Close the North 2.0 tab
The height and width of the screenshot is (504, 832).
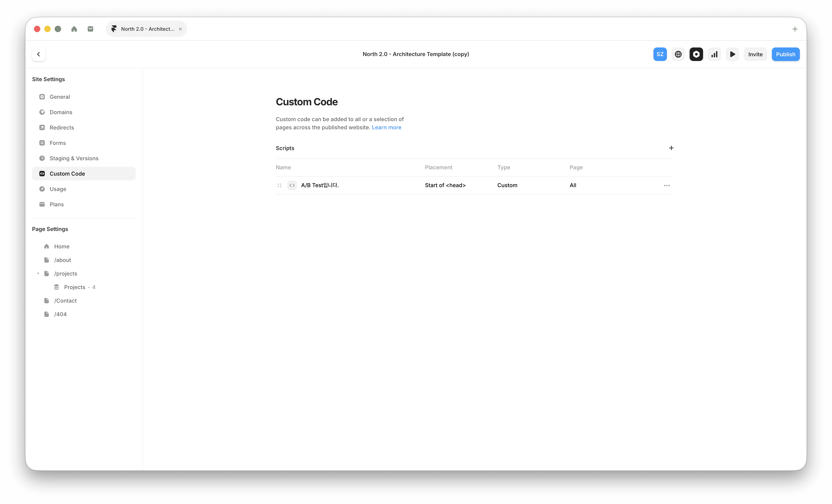[180, 29]
